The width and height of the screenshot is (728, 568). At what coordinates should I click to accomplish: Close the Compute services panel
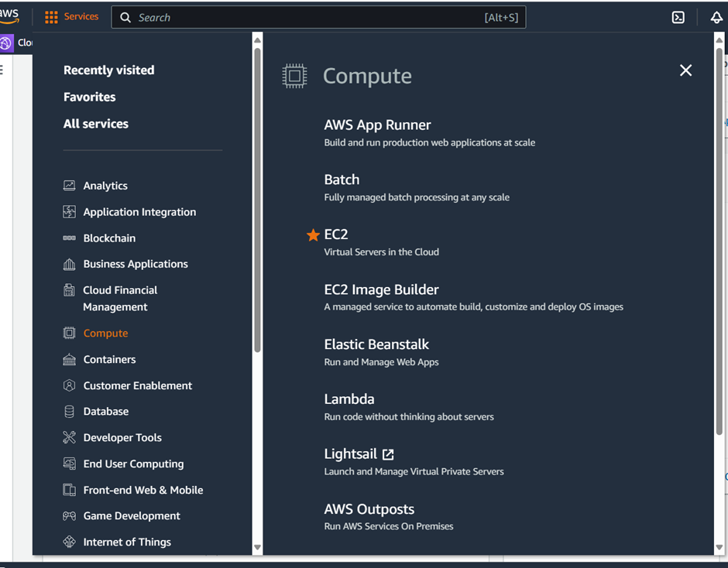point(685,70)
